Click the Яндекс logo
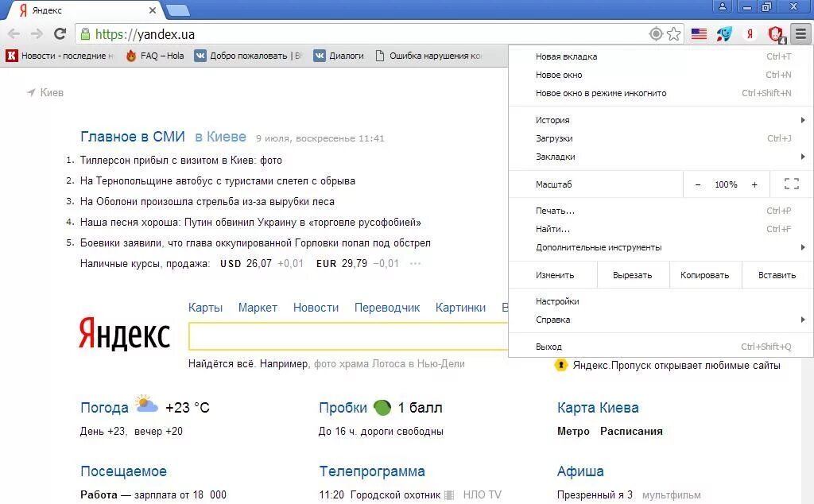Viewport: 814px width, 504px height. [x=124, y=334]
